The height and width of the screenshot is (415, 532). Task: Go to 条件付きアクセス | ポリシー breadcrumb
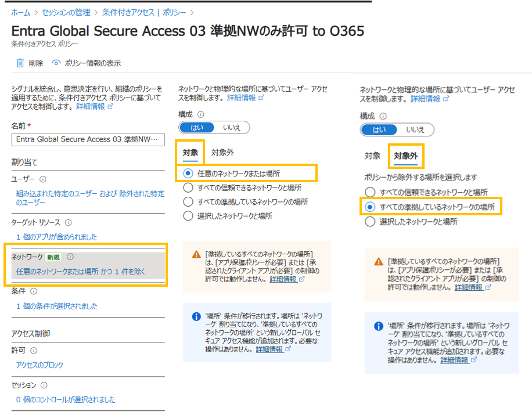[144, 13]
